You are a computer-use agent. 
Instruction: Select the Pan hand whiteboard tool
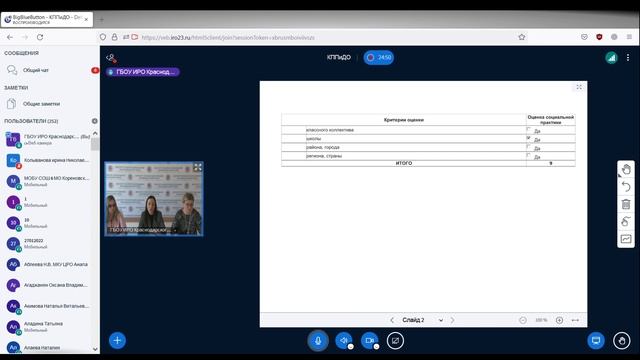(x=626, y=169)
